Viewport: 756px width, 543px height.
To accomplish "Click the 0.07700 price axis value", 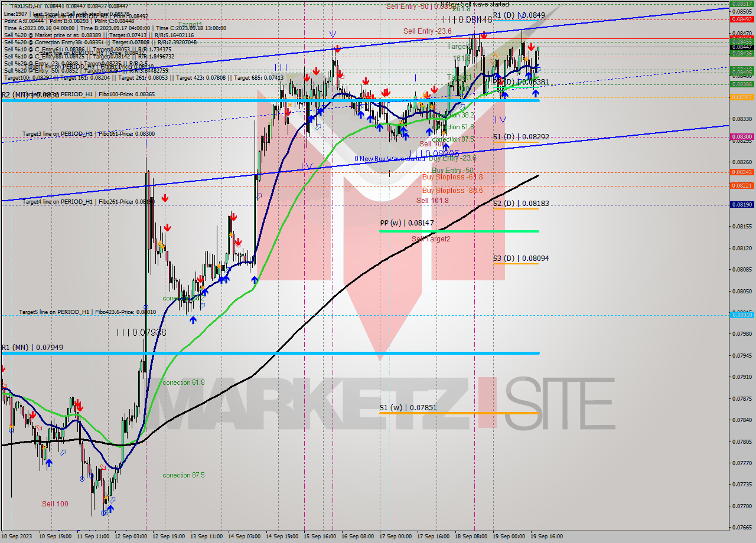I will (x=742, y=506).
